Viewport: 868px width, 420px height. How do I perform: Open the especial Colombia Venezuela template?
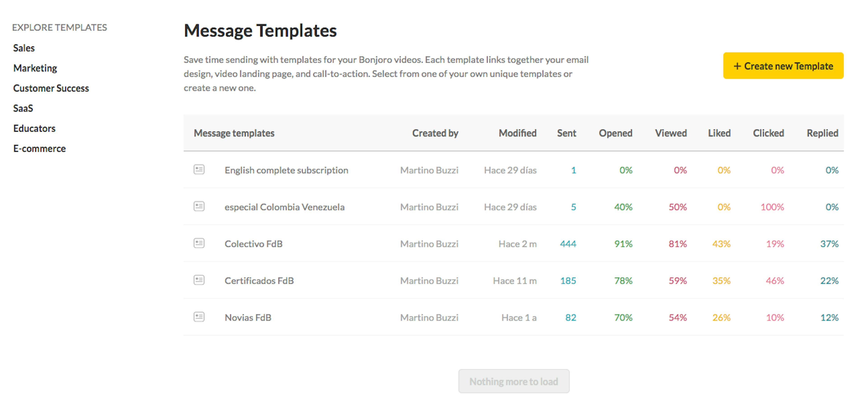pos(284,207)
